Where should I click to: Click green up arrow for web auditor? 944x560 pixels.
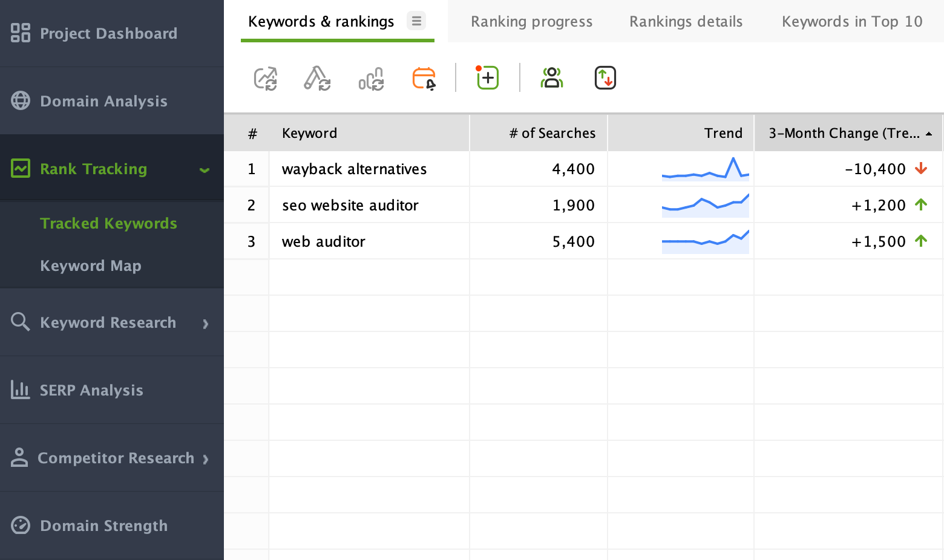(x=921, y=241)
